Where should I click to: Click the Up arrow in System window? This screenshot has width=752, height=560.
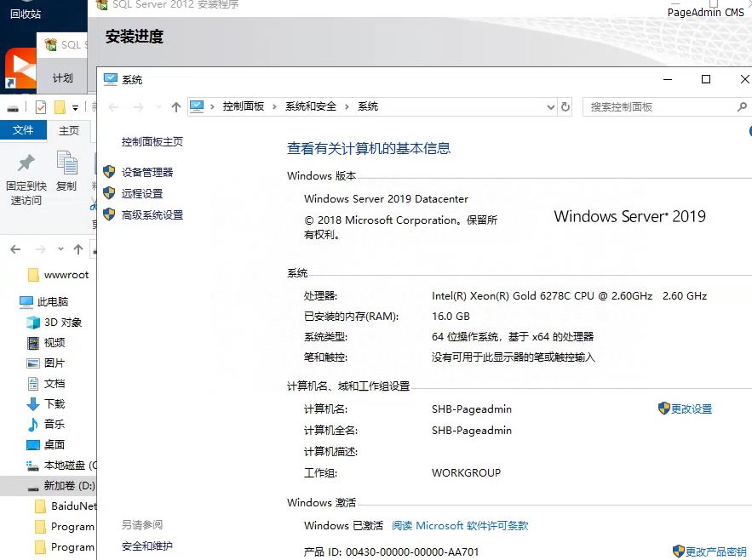pyautogui.click(x=176, y=107)
